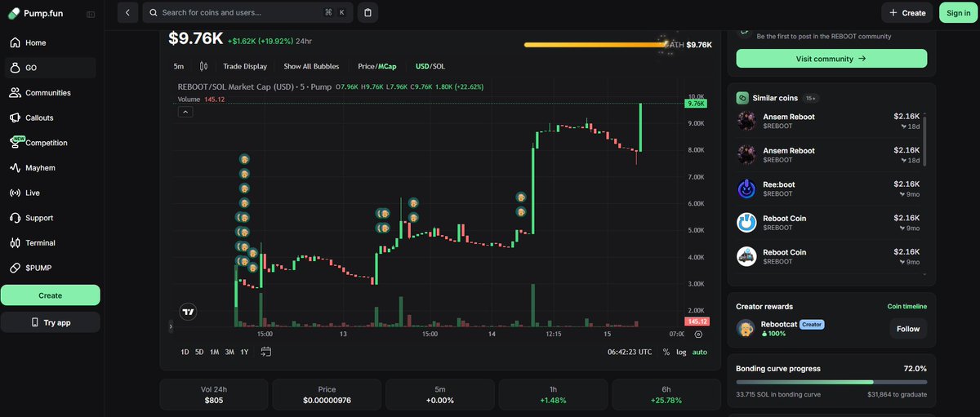This screenshot has height=417, width=980.
Task: Click the Create button in the top bar
Action: point(906,13)
